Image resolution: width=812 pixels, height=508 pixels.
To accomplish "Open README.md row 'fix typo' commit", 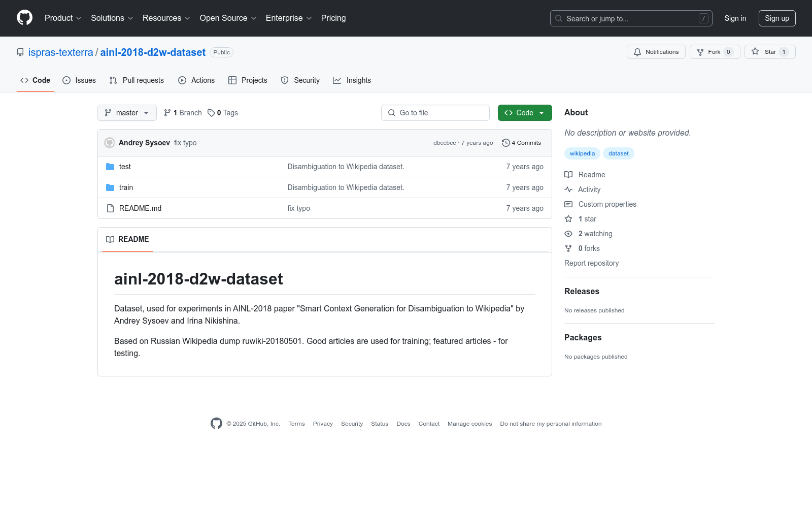I will click(x=298, y=208).
